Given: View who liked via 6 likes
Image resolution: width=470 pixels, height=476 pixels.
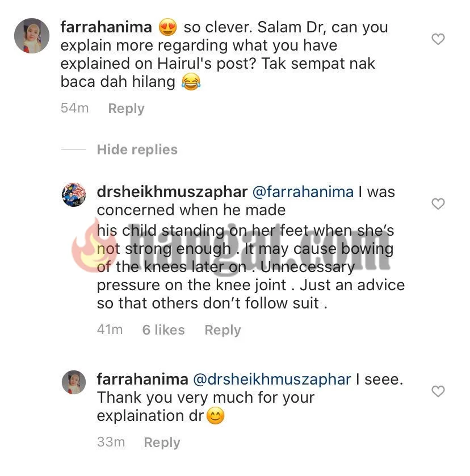Looking at the screenshot, I should [163, 329].
